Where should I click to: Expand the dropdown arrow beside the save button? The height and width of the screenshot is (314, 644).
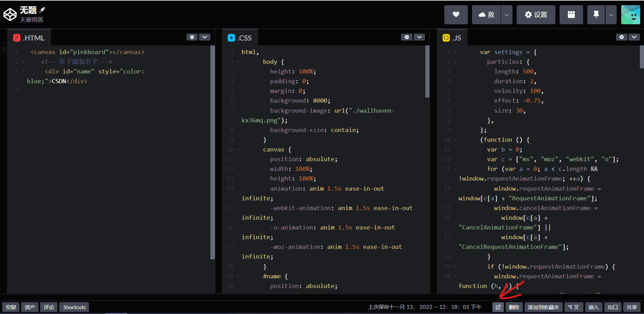507,15
